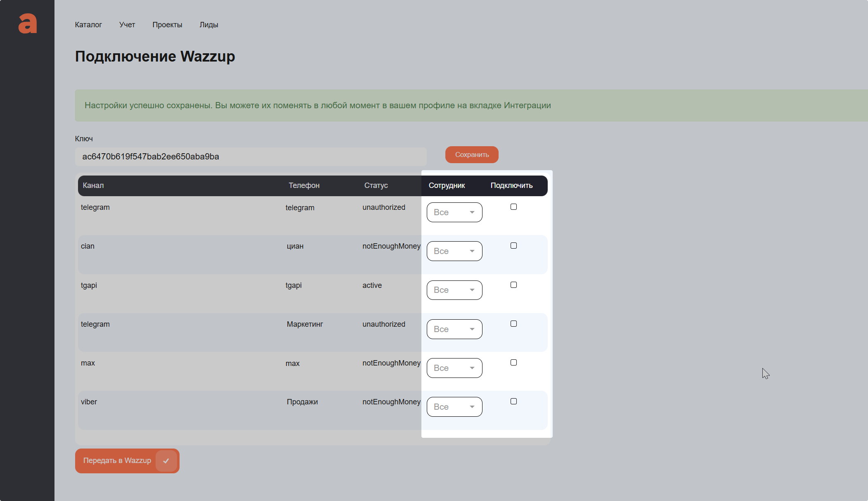Expand employee selector for Маркетинг row
The height and width of the screenshot is (501, 868).
pyautogui.click(x=454, y=329)
